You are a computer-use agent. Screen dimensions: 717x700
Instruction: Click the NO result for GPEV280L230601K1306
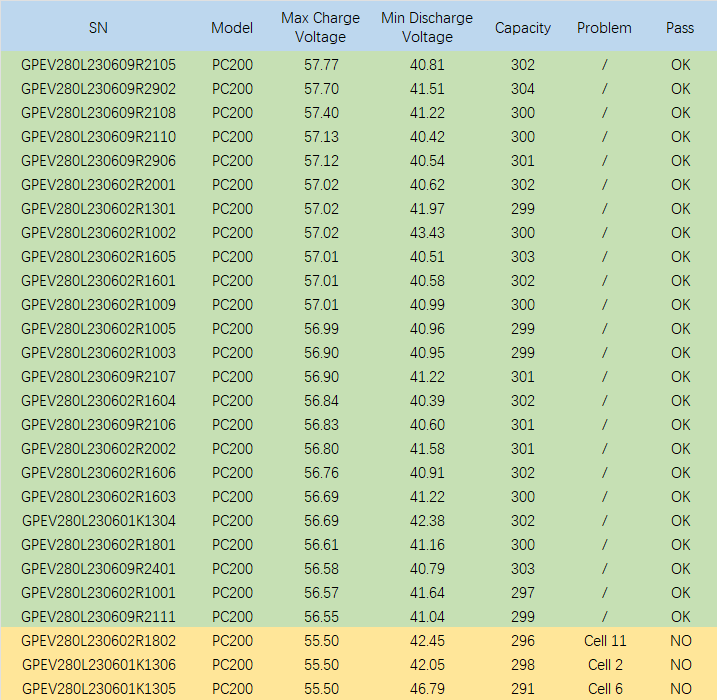point(680,665)
